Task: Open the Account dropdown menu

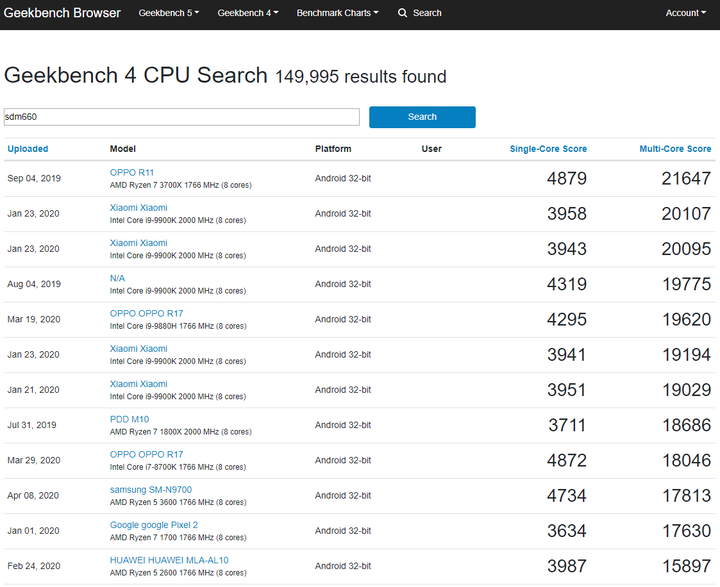Action: 686,13
